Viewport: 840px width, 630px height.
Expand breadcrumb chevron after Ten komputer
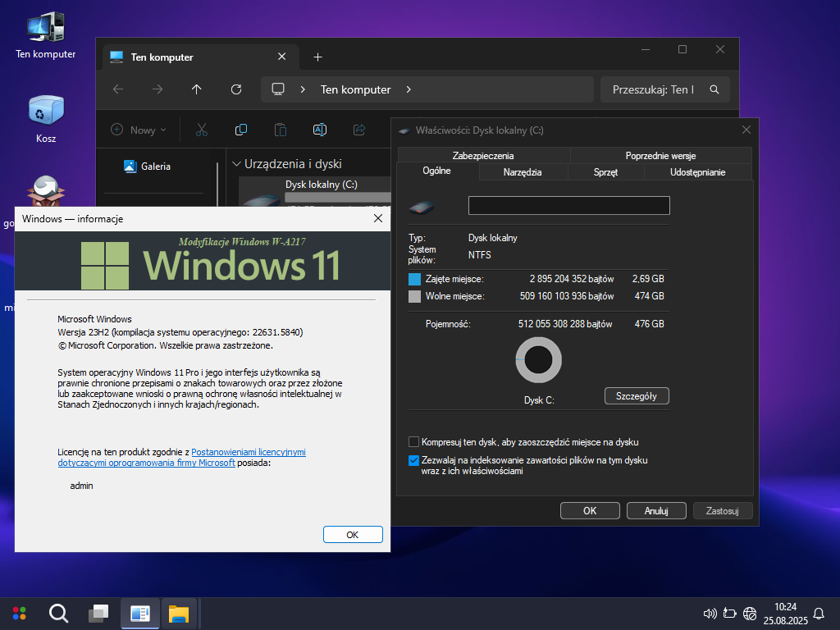click(x=409, y=89)
